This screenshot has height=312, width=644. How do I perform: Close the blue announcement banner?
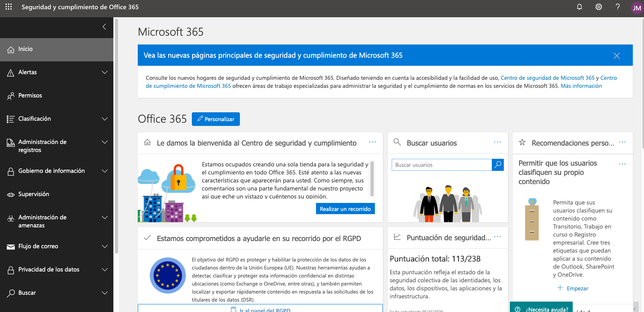coord(616,56)
